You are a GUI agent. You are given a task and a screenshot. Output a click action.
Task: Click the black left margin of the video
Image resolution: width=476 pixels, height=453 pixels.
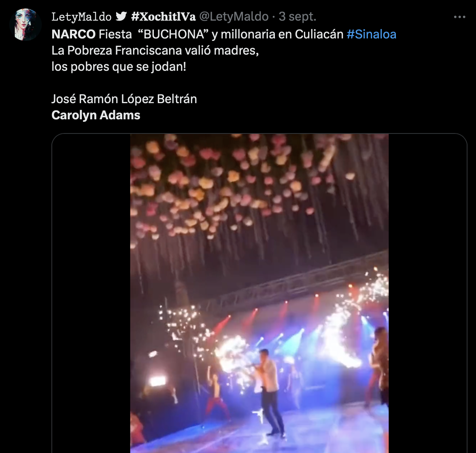coord(91,291)
